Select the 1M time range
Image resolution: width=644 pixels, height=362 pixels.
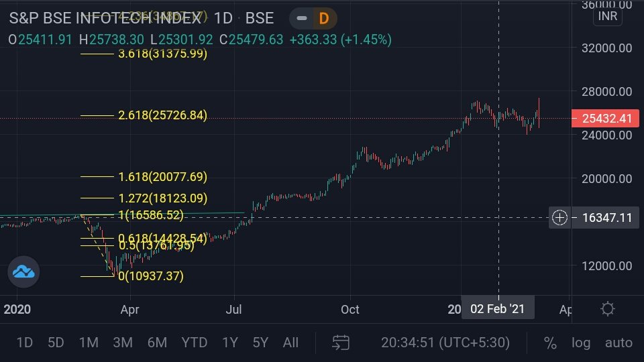click(x=89, y=343)
